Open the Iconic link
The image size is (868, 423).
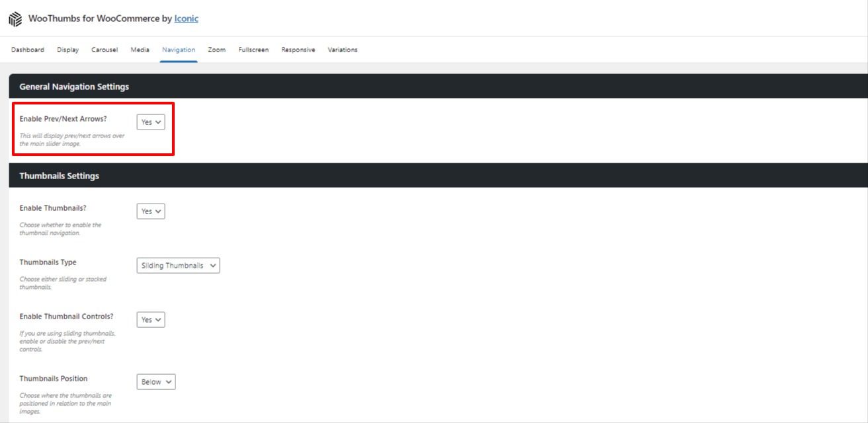click(x=186, y=18)
